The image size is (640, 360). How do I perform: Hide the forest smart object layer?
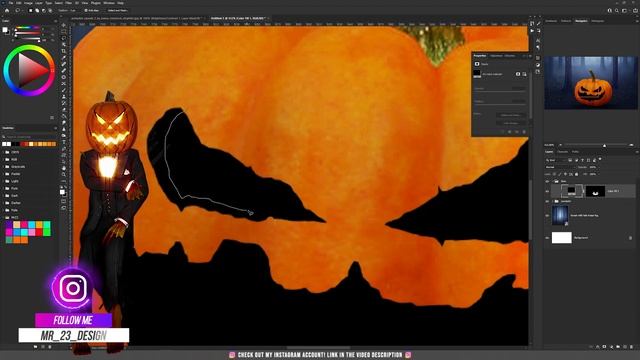[547, 216]
